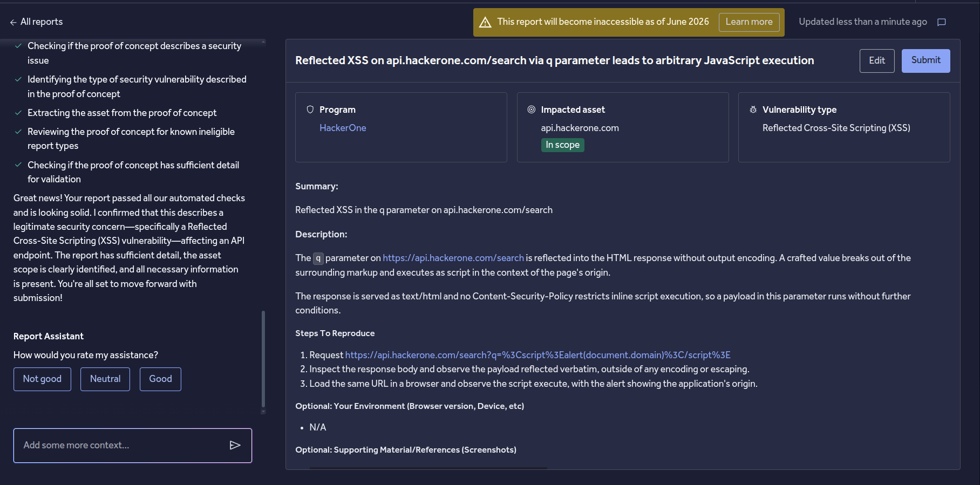Click Learn more in the warning banner
The height and width of the screenshot is (485, 980).
(749, 22)
